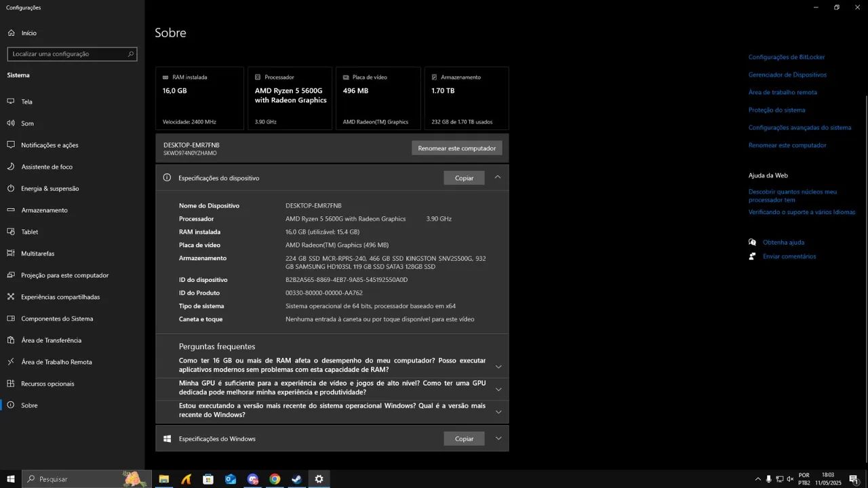Screen dimensions: 868x488
Task: Open Configurações de BitLocker link
Action: (x=787, y=57)
